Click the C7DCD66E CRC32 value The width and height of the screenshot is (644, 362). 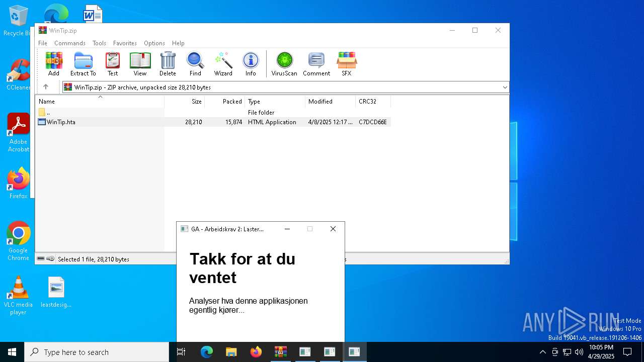[373, 122]
